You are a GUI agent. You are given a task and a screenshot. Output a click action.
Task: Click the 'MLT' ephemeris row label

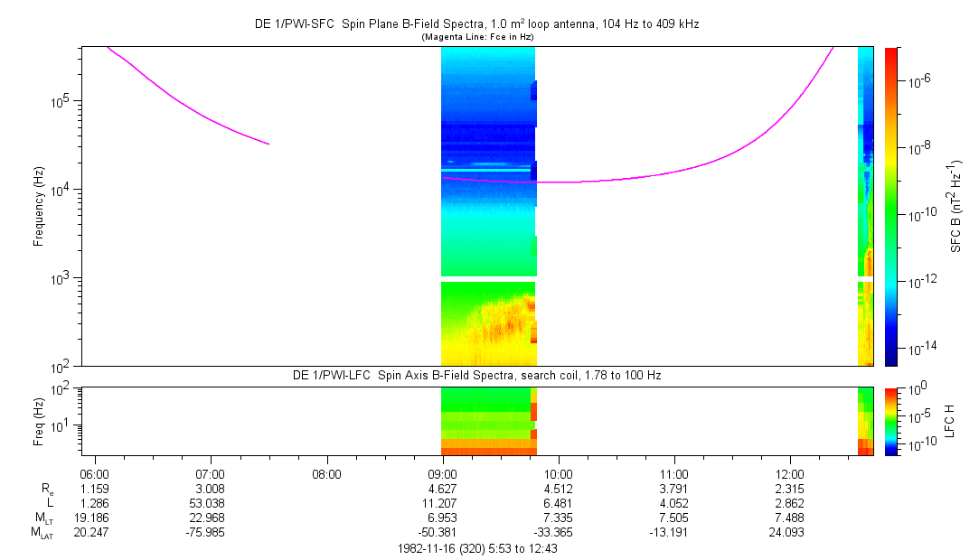click(x=45, y=518)
